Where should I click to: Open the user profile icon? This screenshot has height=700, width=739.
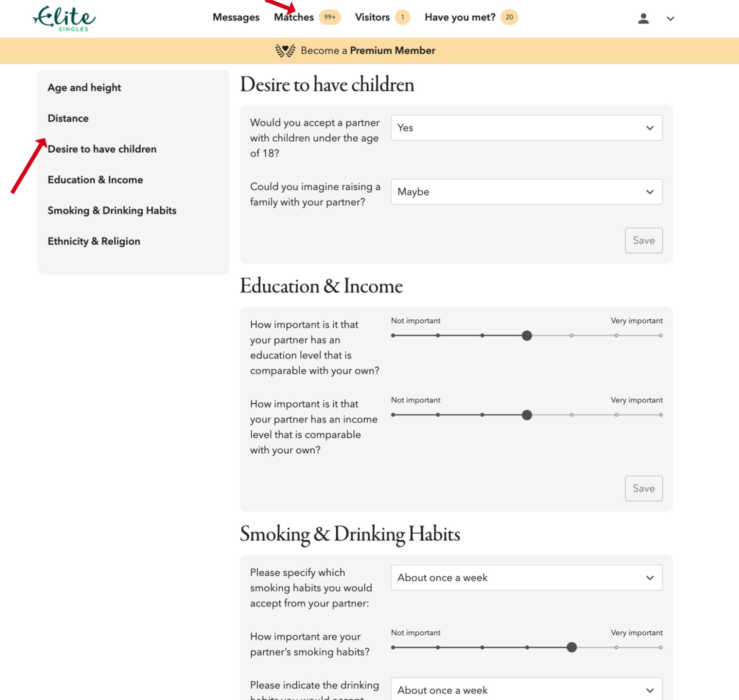tap(643, 17)
